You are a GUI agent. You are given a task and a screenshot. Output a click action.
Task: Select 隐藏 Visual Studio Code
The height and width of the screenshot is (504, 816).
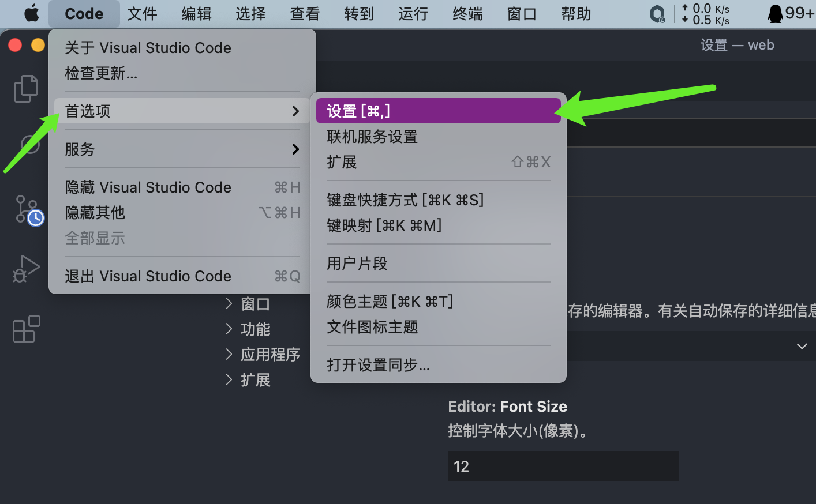pyautogui.click(x=182, y=187)
